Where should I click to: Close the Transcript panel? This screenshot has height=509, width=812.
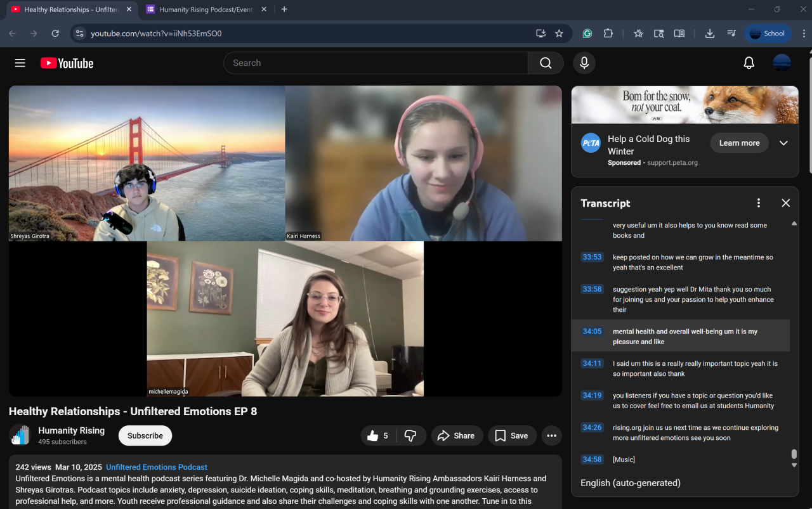click(x=785, y=203)
